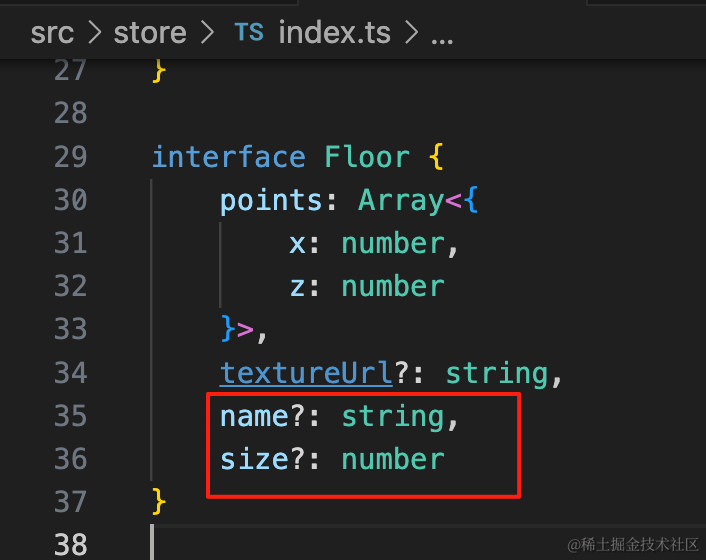The image size is (706, 560).
Task: Select line number 32 in the gutter
Action: click(71, 286)
